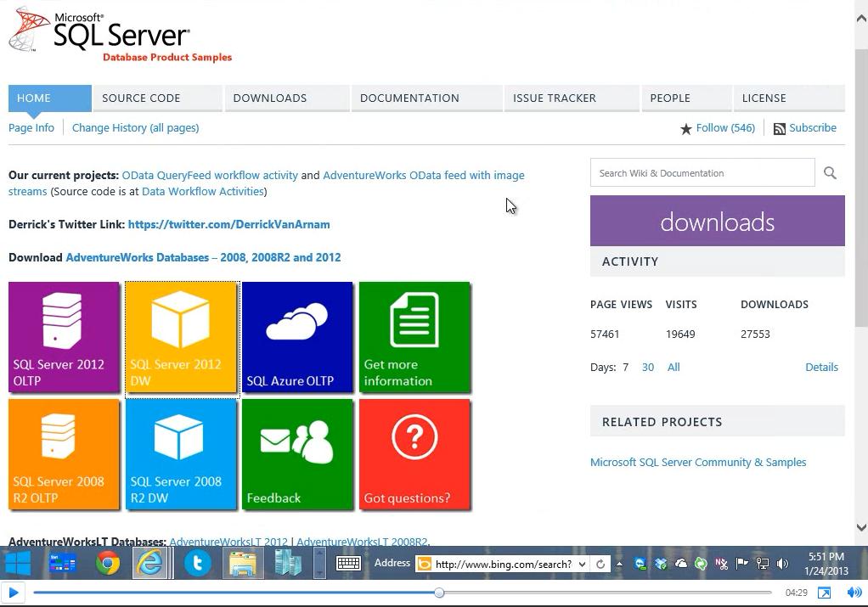Screen dimensions: 868x607
Task: Show activity for 30 days
Action: point(648,367)
